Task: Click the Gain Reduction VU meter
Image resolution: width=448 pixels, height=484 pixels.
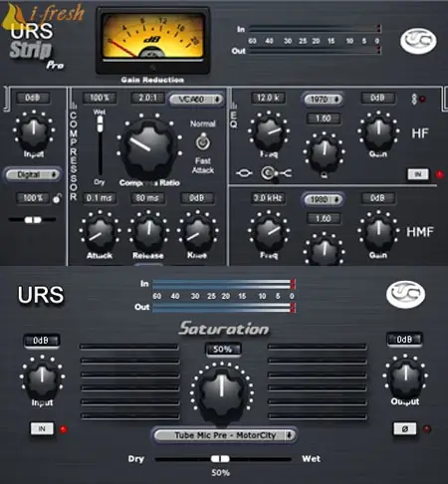Action: 152,41
